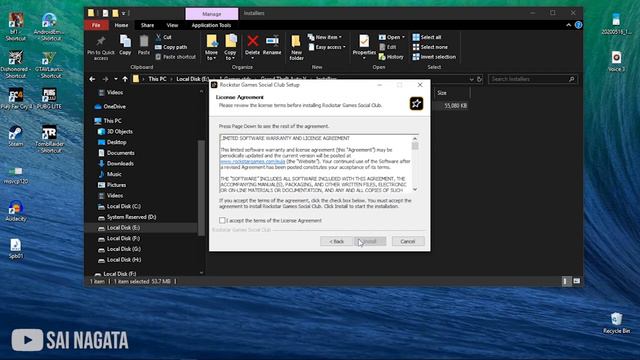Open the Application Tools tab

coord(211,25)
